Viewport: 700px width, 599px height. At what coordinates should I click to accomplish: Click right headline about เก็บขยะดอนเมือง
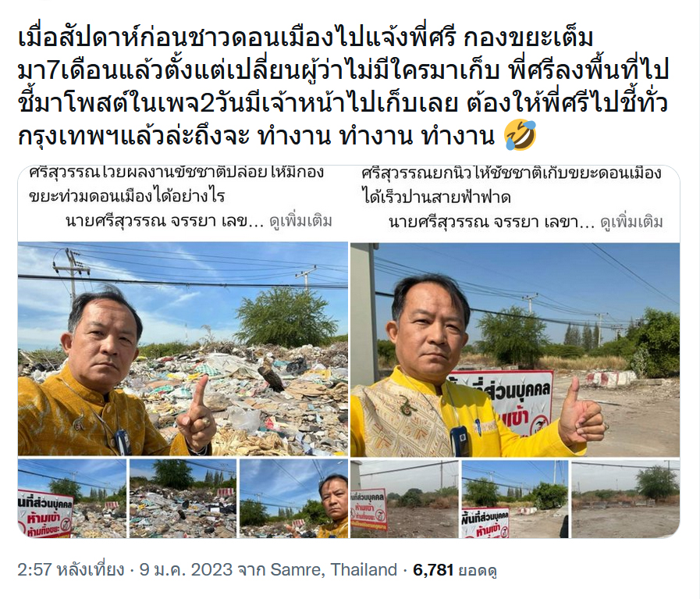pos(511,185)
